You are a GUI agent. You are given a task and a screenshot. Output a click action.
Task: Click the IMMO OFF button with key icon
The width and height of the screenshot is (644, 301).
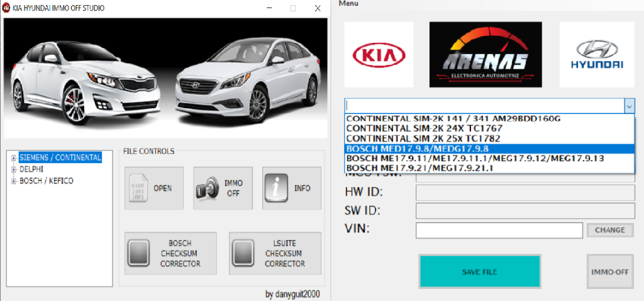click(223, 188)
